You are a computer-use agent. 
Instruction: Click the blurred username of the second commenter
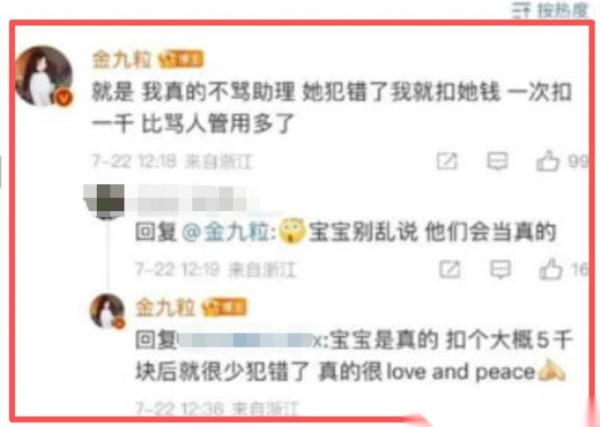[193, 199]
